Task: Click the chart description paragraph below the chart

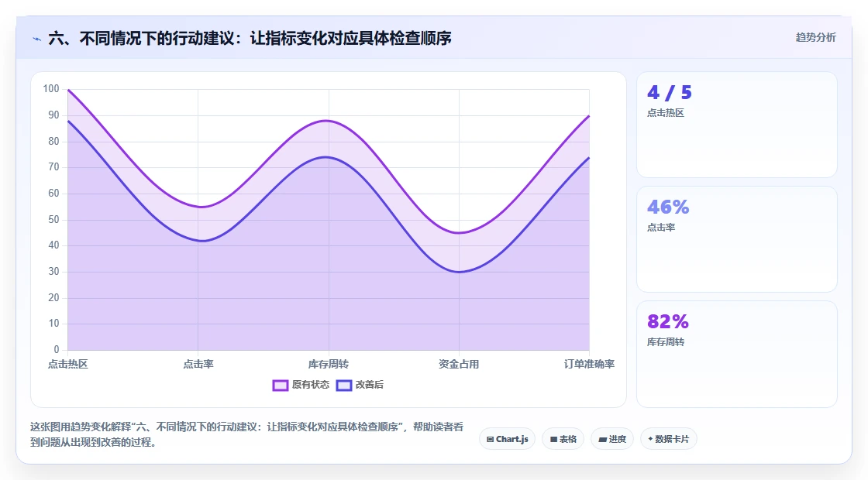Action: click(247, 434)
